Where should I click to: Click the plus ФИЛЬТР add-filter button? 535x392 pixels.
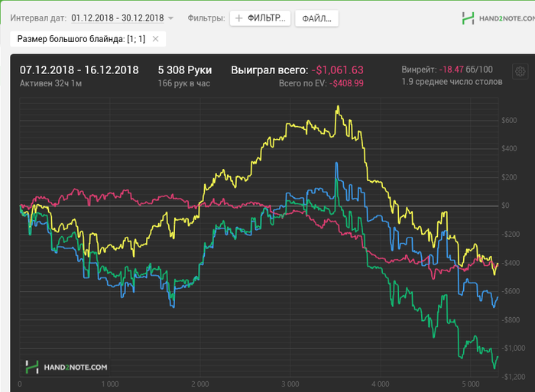(260, 18)
